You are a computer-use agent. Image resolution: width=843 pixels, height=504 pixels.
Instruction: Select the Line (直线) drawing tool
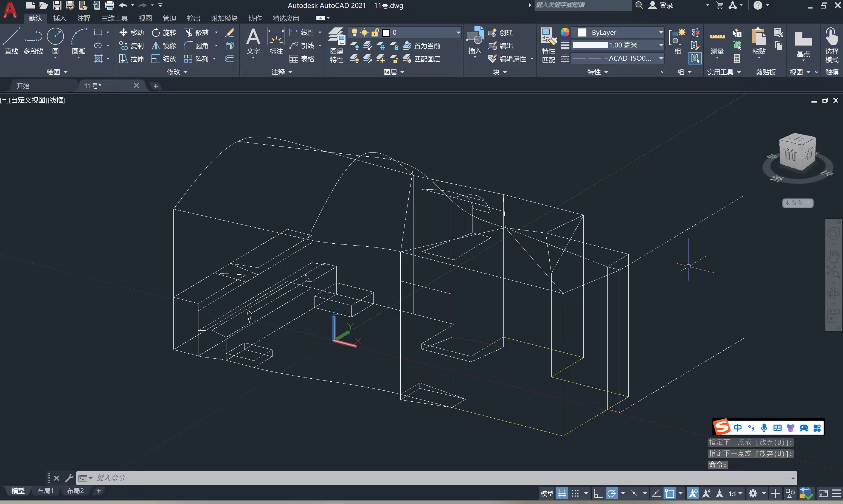[11, 41]
